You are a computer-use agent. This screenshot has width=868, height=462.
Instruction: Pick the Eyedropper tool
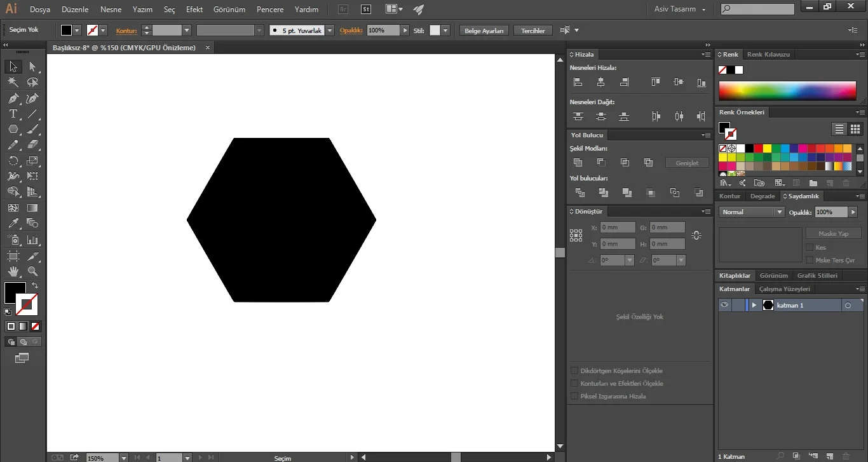13,224
